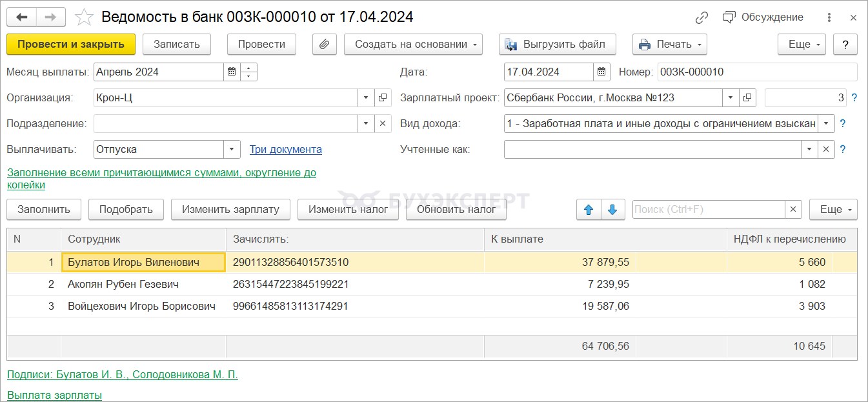Viewport: 868px width, 402px height.
Task: Open Создать на основании menu
Action: coord(413,45)
